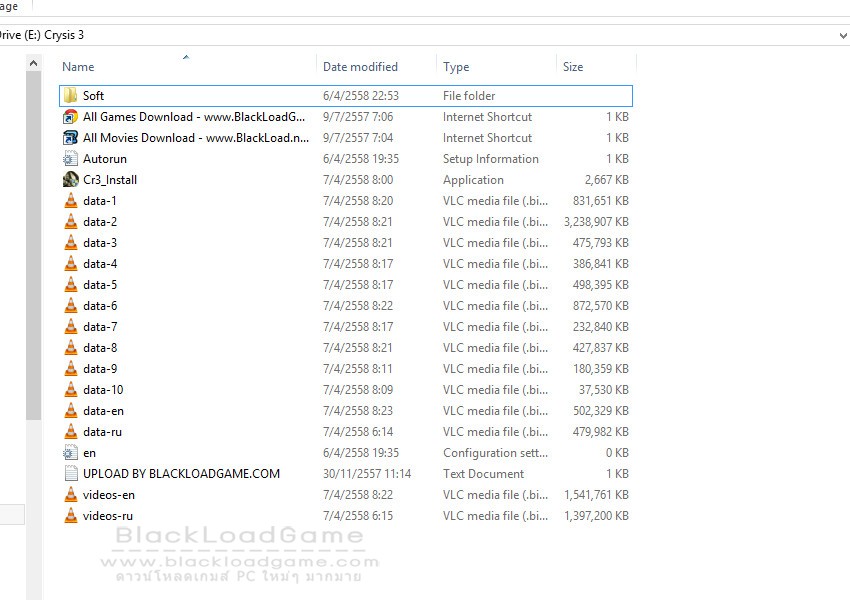This screenshot has height=600, width=850.
Task: Click the VLC cone icon for data-5
Action: (x=70, y=285)
